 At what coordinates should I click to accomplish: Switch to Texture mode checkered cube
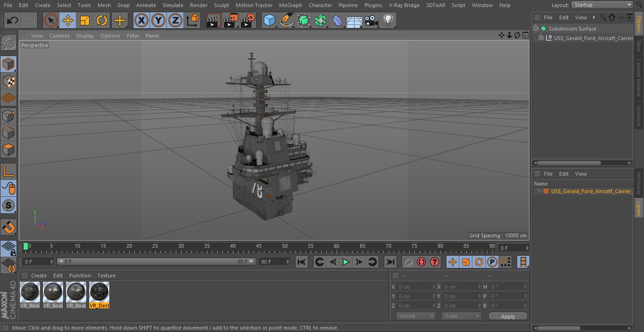pyautogui.click(x=8, y=81)
